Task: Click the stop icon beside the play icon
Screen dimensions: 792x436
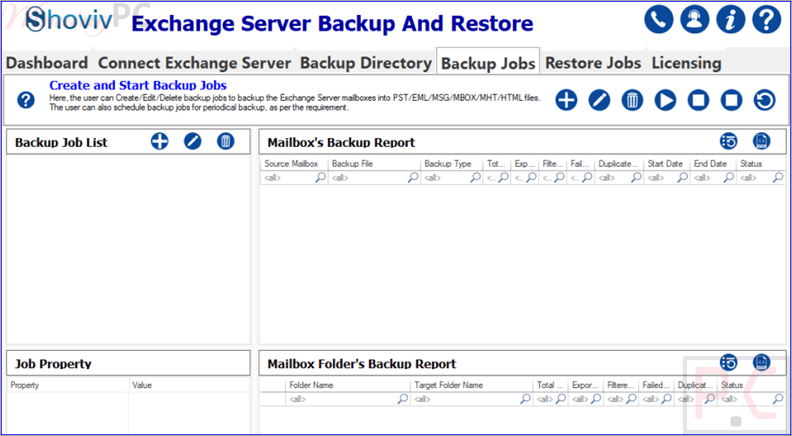Action: (x=698, y=100)
